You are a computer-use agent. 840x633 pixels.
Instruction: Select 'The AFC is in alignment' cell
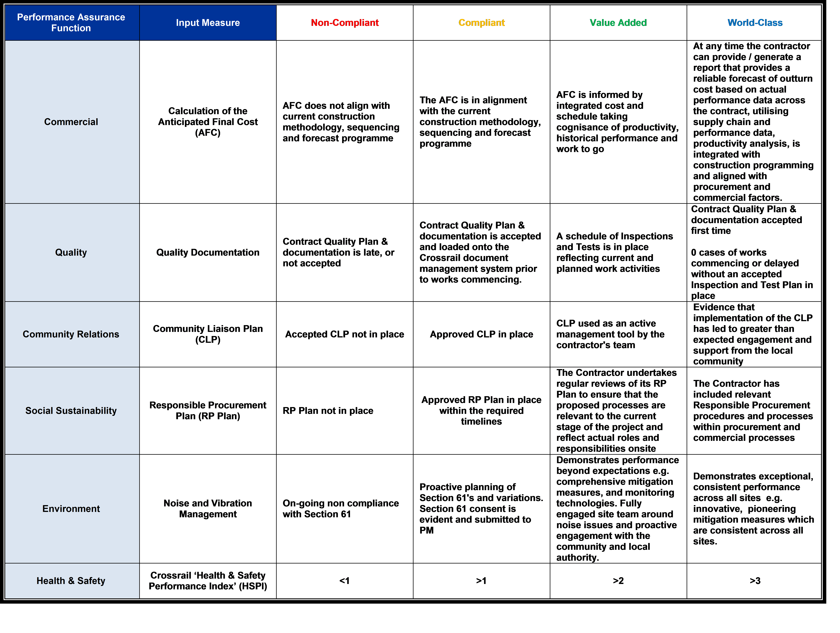pyautogui.click(x=481, y=122)
